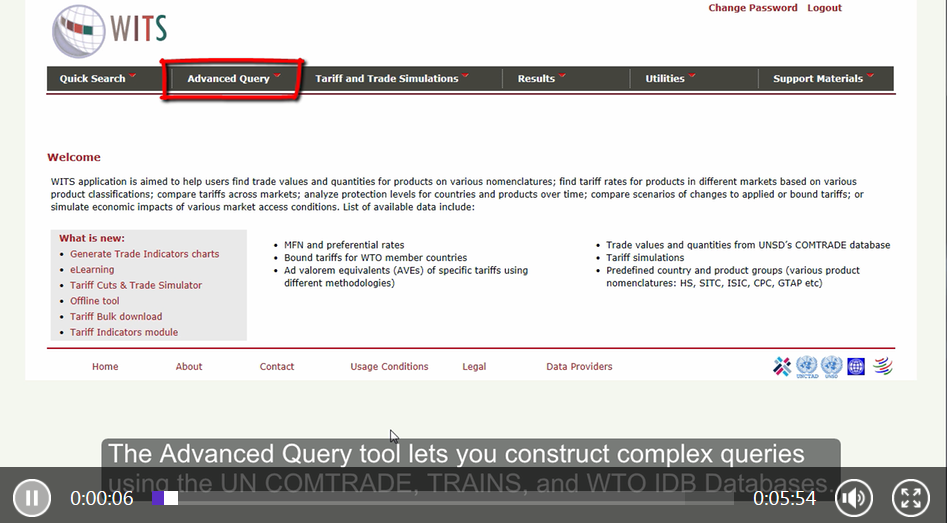Click the WITS logo
The width and height of the screenshot is (947, 523).
point(110,31)
